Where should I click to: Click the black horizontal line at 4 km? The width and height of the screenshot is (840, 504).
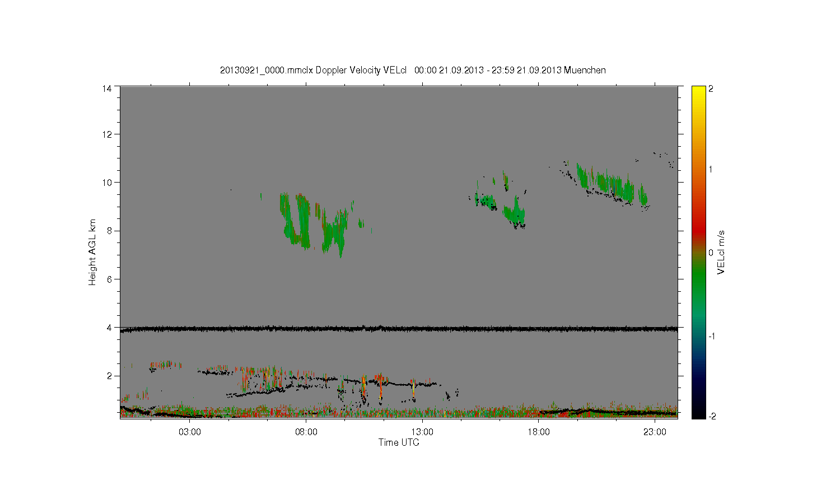pyautogui.click(x=399, y=329)
